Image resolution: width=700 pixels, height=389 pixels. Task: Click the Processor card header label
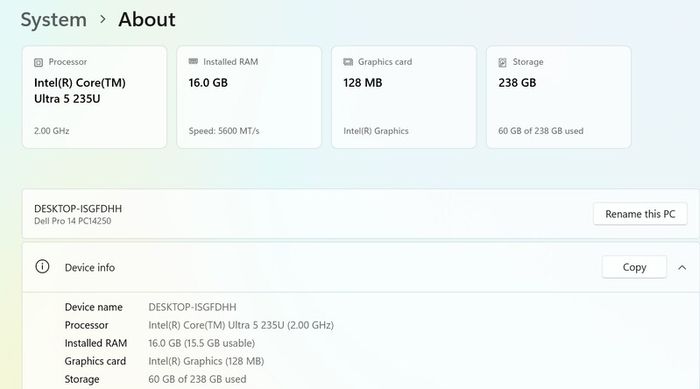(x=68, y=62)
